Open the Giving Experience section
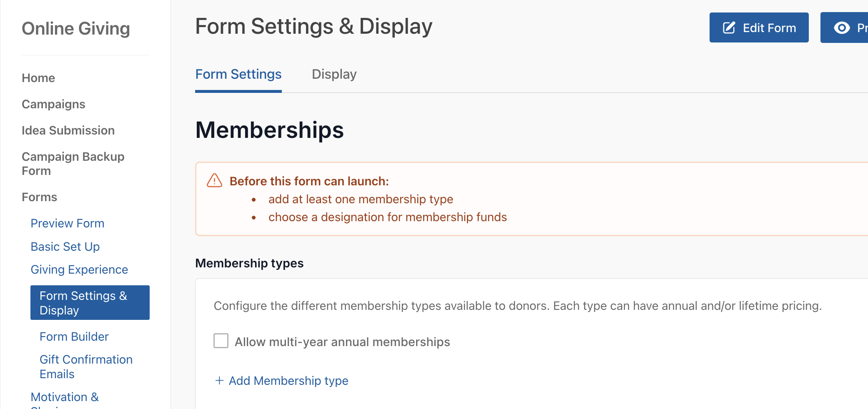The width and height of the screenshot is (868, 409). [x=79, y=269]
